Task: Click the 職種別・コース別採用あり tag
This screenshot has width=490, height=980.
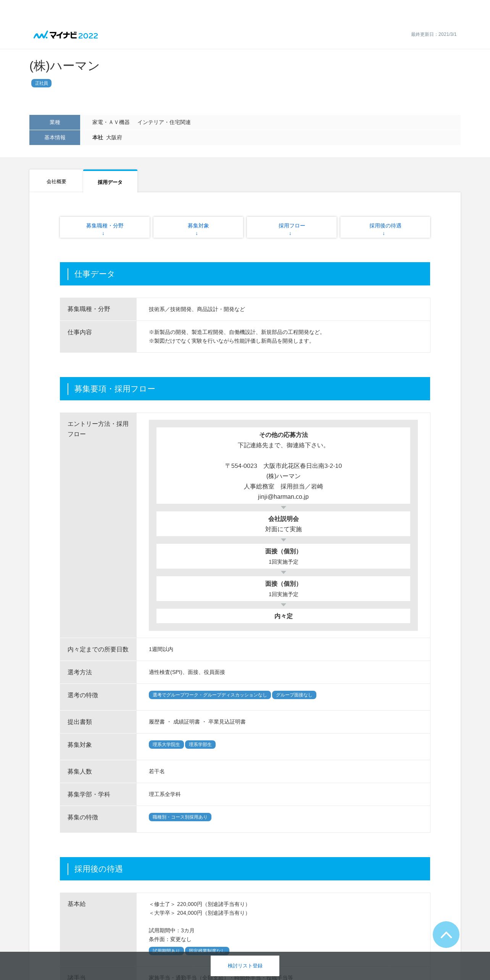Action: [x=180, y=817]
